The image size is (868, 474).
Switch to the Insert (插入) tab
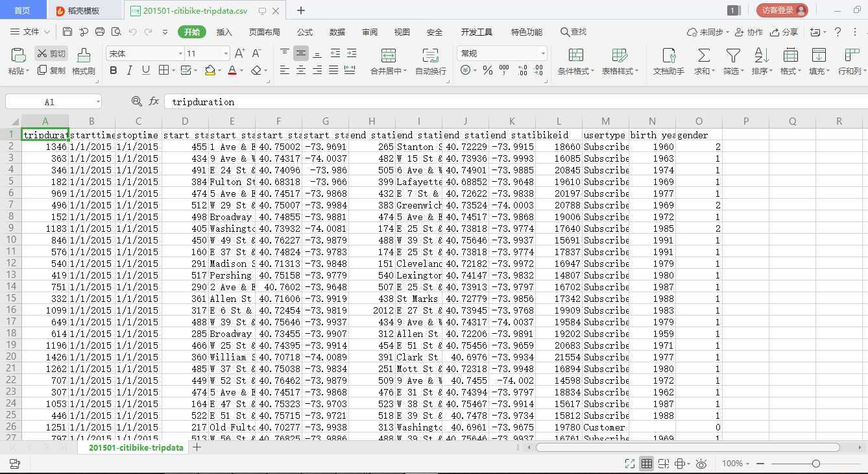(224, 32)
